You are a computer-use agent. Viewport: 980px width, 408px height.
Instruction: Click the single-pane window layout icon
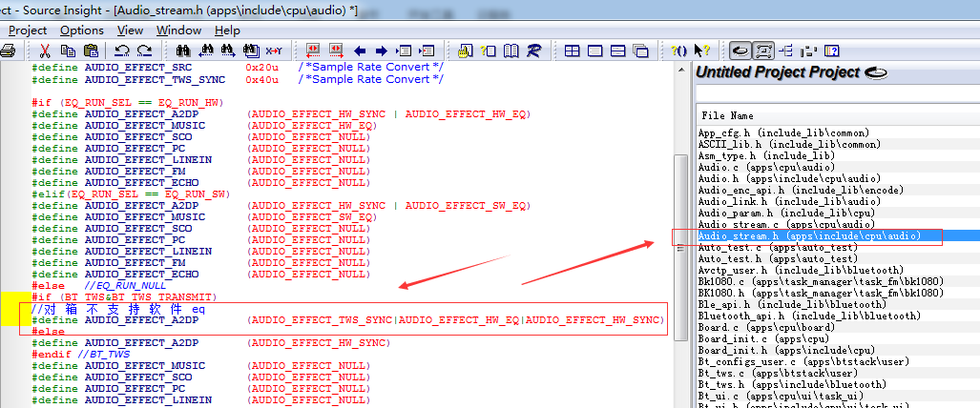click(x=595, y=51)
